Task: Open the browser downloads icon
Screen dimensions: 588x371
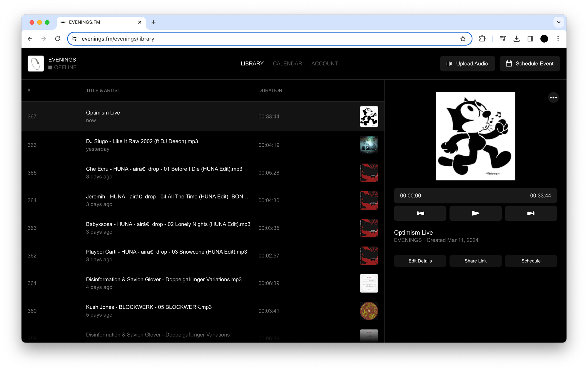Action: coord(517,39)
